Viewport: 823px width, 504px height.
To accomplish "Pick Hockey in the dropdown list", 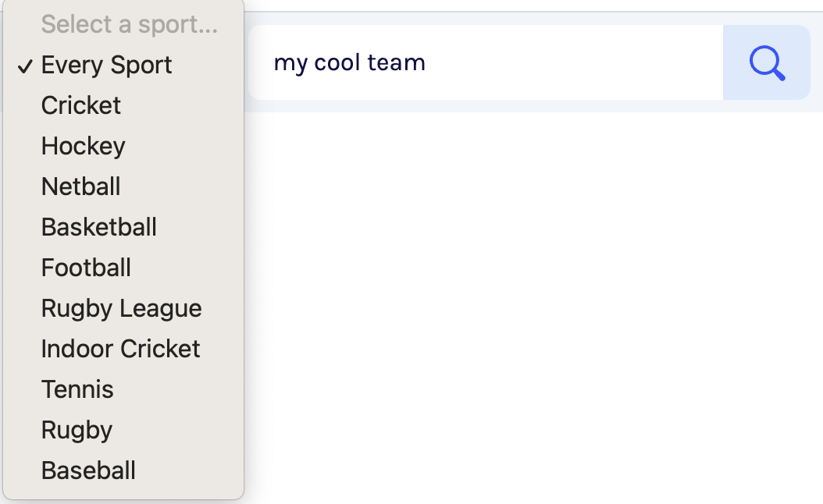I will (123, 146).
